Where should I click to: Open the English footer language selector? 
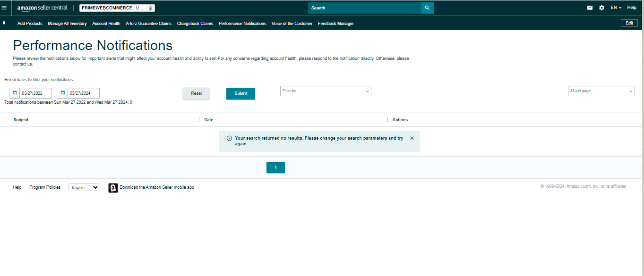click(84, 187)
